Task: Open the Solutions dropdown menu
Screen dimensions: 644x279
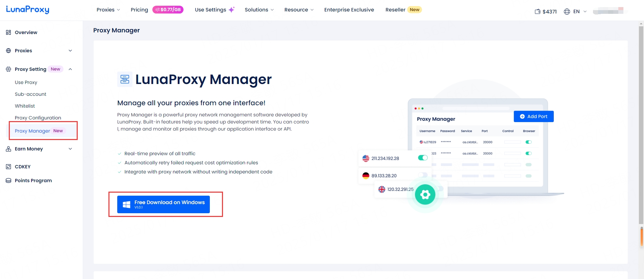Action: coord(259,10)
